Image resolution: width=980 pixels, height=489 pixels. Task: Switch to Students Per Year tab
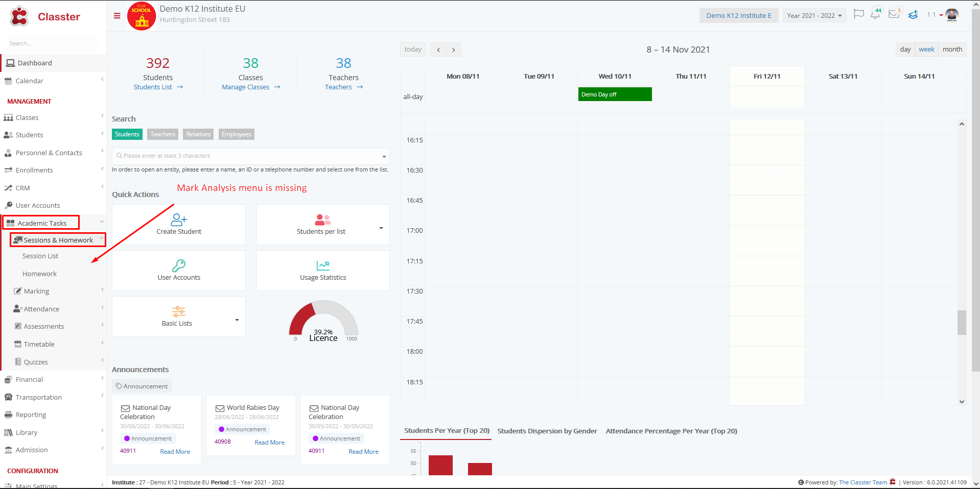pyautogui.click(x=447, y=431)
